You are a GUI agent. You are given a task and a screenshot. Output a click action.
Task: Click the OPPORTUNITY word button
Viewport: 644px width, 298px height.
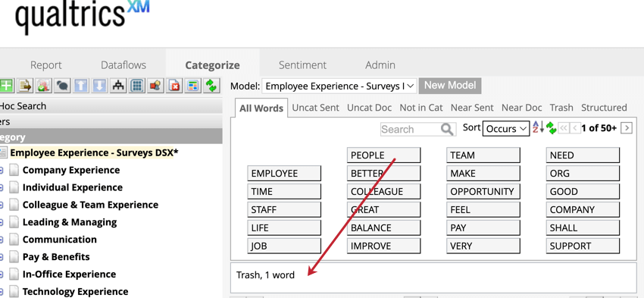(483, 192)
